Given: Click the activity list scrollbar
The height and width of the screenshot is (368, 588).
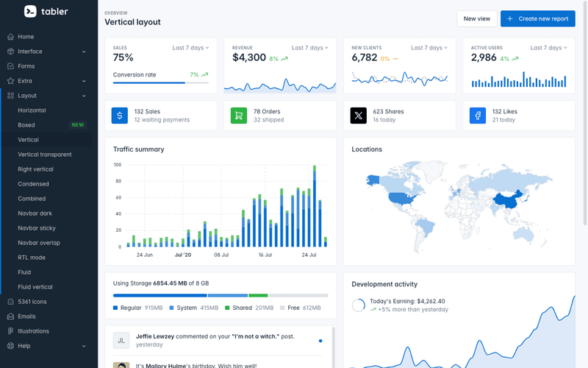Looking at the screenshot, I should [333, 347].
